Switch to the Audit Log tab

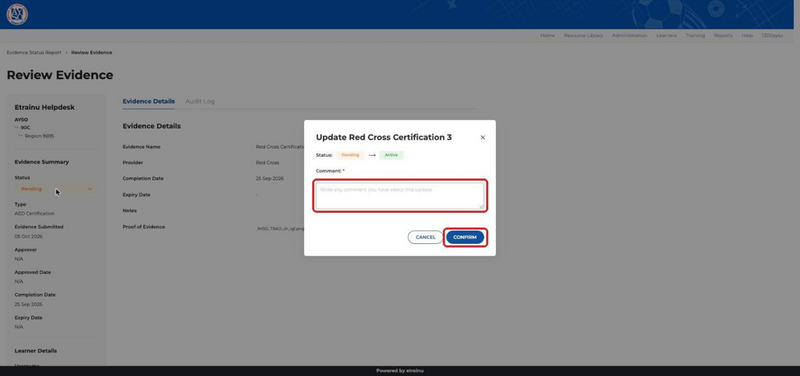pos(200,102)
